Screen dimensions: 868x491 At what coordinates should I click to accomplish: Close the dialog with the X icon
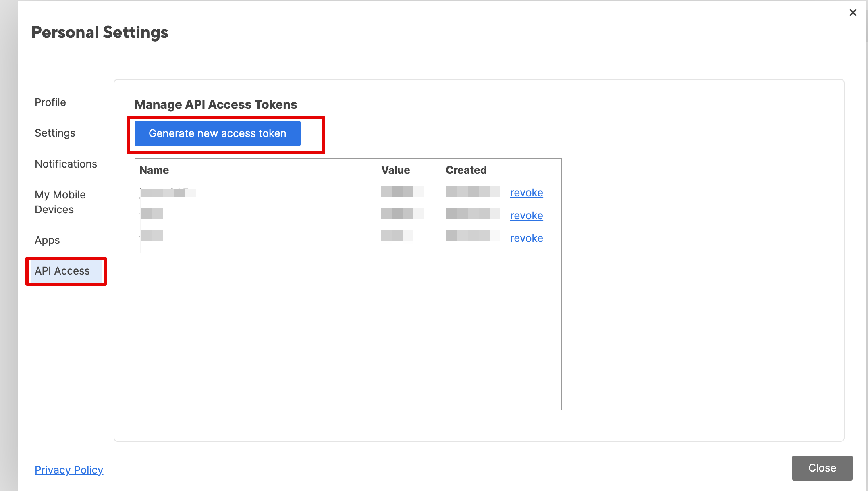pos(853,13)
